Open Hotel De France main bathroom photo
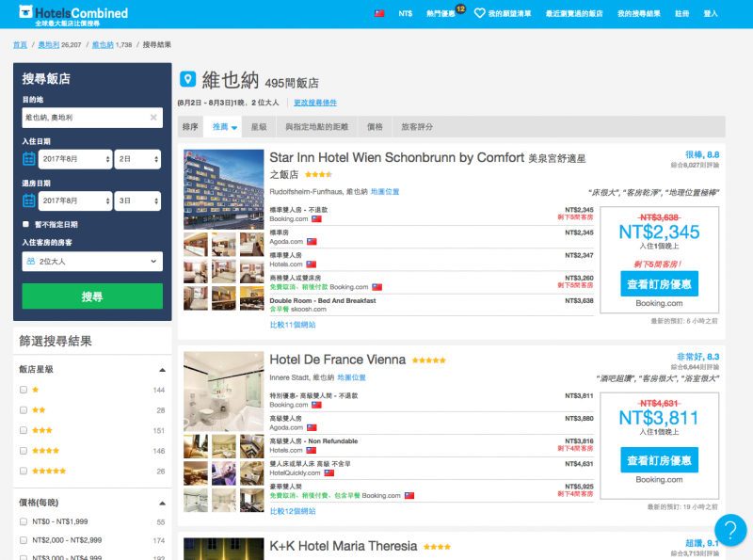Screen dimensions: 753x560 coord(224,392)
